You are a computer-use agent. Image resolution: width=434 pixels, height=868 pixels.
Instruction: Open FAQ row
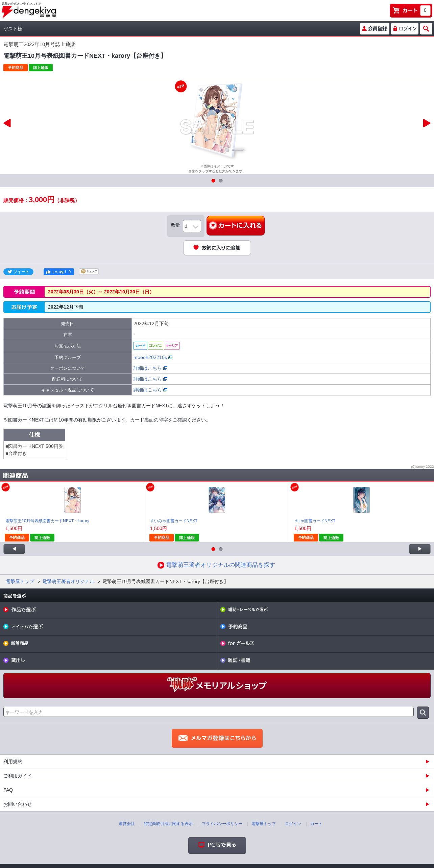217,790
